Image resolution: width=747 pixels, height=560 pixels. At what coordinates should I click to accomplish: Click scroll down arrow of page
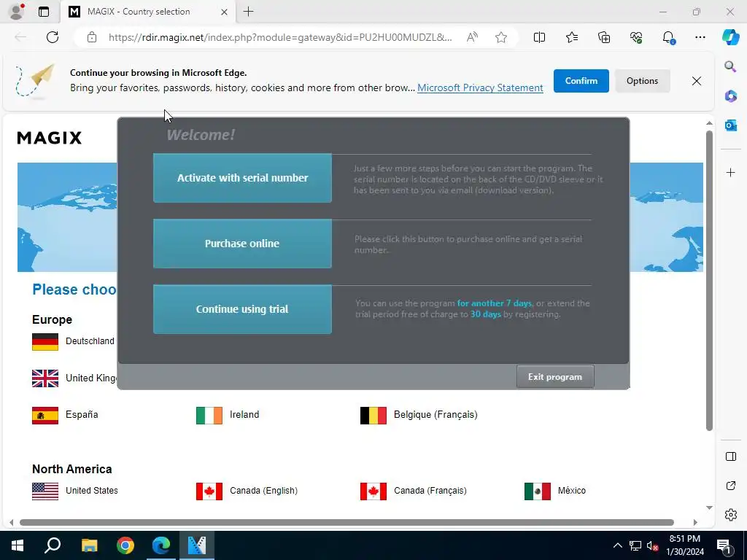709,507
